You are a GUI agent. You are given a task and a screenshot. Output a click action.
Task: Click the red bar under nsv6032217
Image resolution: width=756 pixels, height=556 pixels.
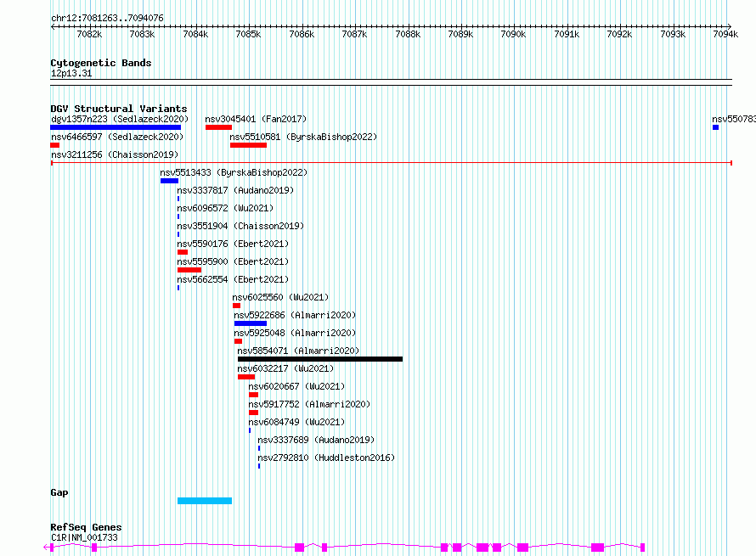[246, 377]
